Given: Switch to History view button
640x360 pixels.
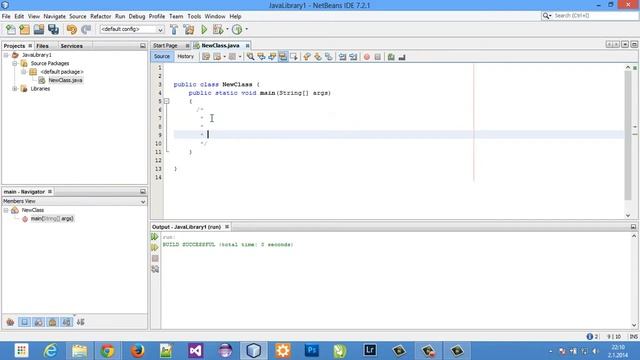Looking at the screenshot, I should [x=185, y=56].
